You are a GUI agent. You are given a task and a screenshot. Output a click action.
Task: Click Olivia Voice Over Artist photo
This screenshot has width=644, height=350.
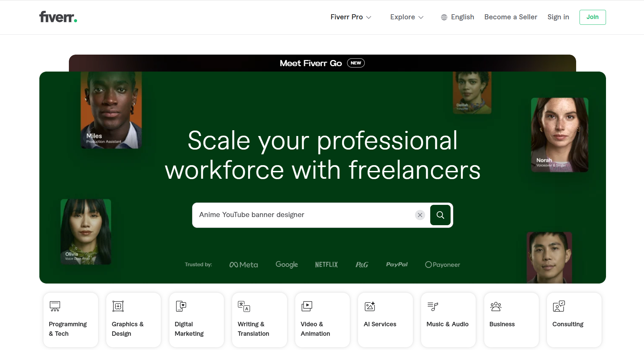point(86,232)
